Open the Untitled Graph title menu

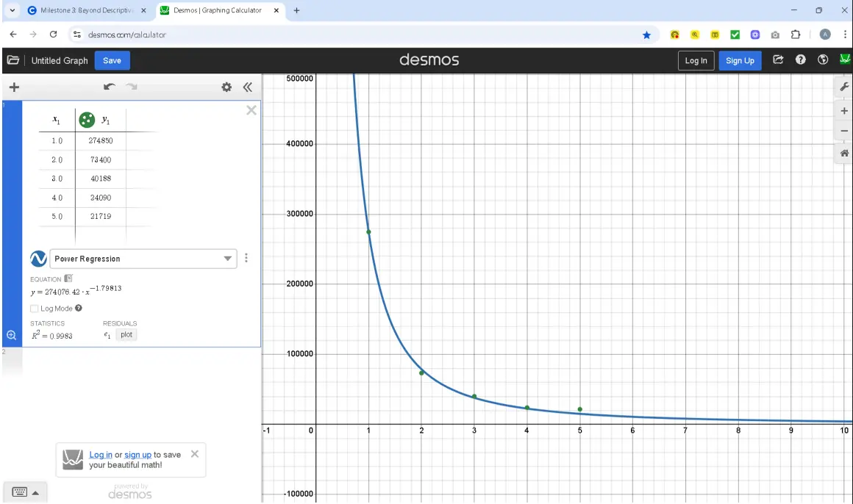pos(60,61)
